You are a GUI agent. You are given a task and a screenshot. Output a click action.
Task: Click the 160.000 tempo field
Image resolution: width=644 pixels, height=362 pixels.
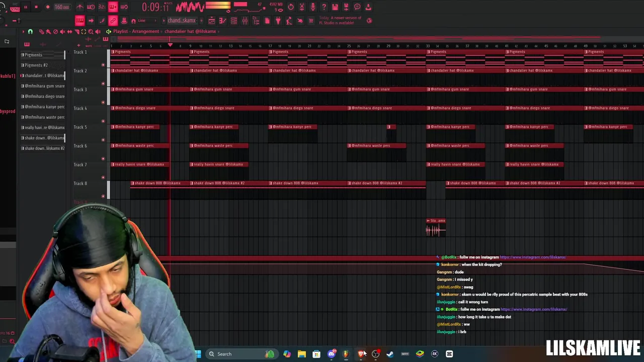tap(62, 7)
